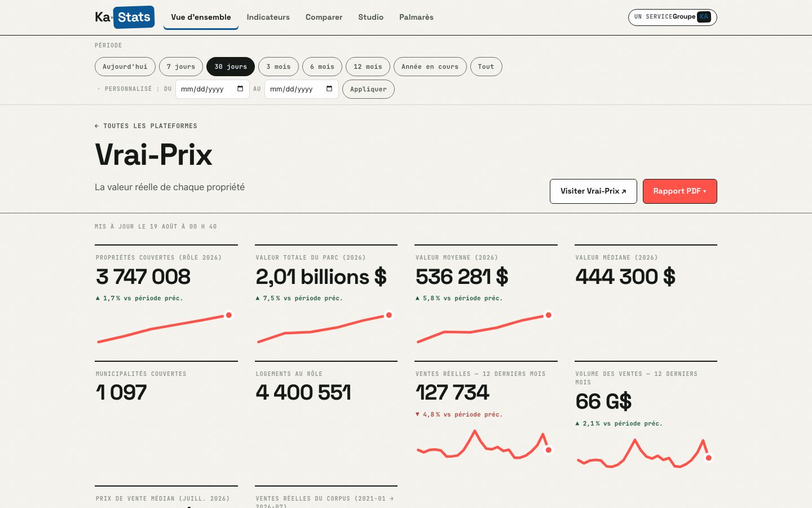Switch to the Studio tab

pyautogui.click(x=371, y=17)
